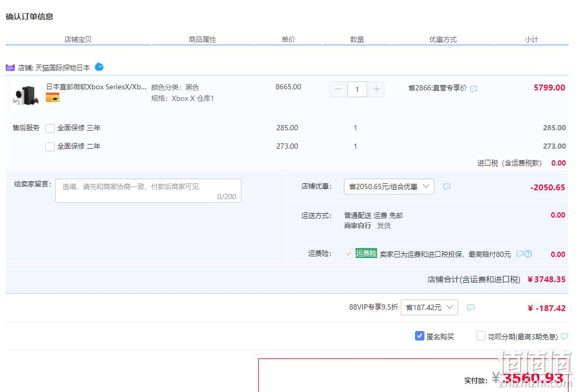
Task: Click the comment icon after 花呗分期
Action: (x=565, y=336)
